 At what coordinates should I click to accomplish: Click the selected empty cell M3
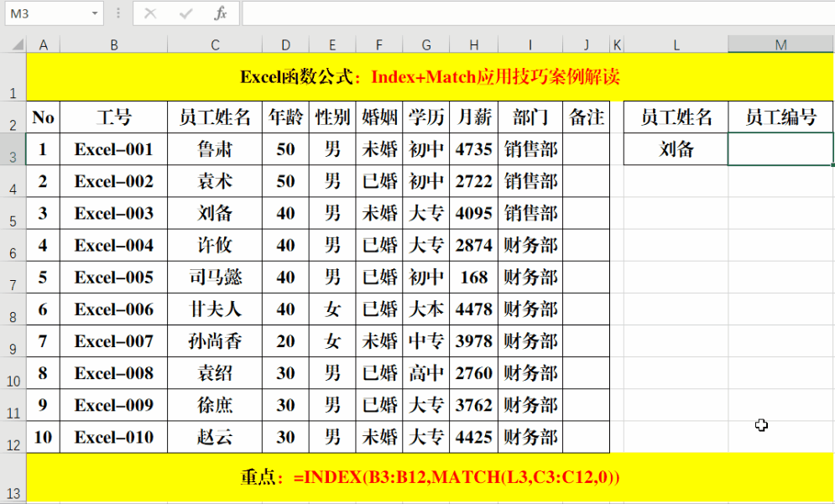(x=780, y=149)
